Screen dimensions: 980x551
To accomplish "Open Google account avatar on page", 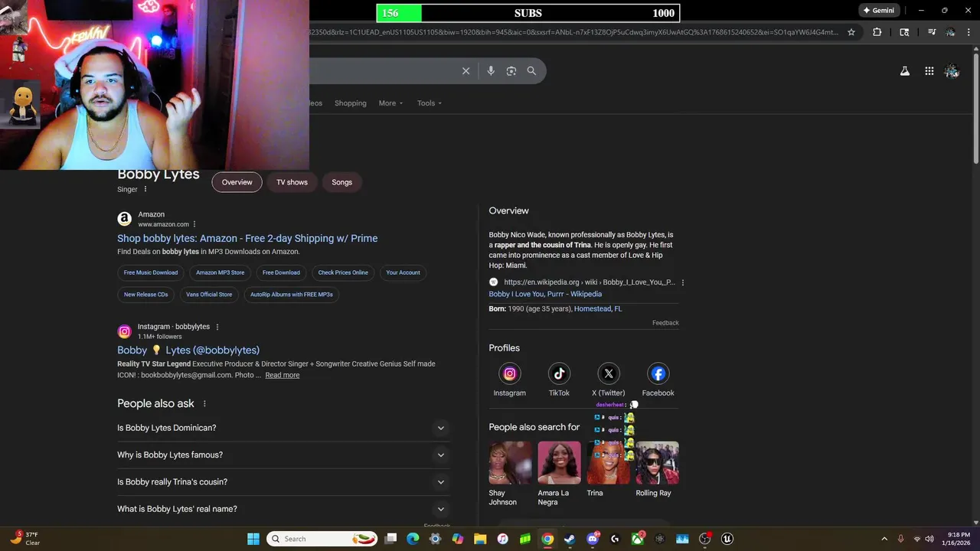I will click(952, 70).
